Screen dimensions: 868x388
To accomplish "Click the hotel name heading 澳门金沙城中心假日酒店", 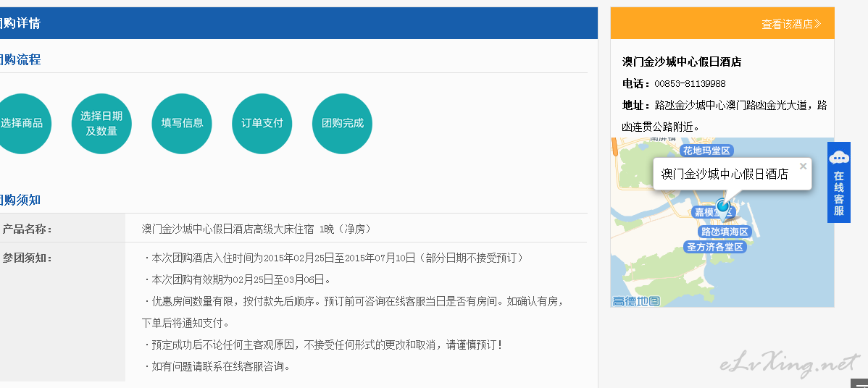I will click(x=682, y=62).
